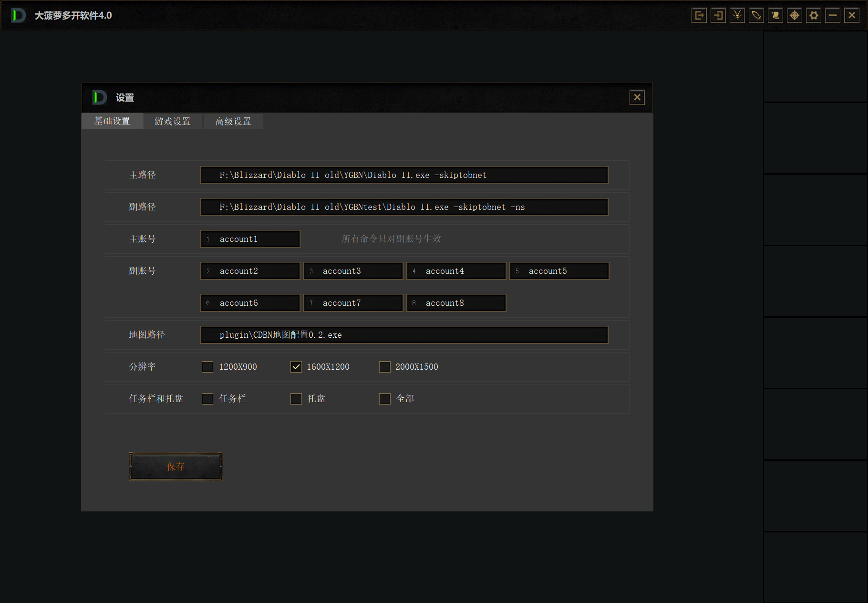Viewport: 868px width, 603px height.
Task: Minimize the main application window
Action: tap(833, 15)
